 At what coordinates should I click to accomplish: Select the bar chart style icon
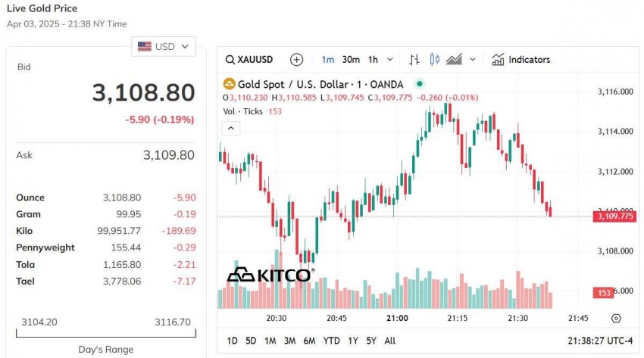coord(414,60)
